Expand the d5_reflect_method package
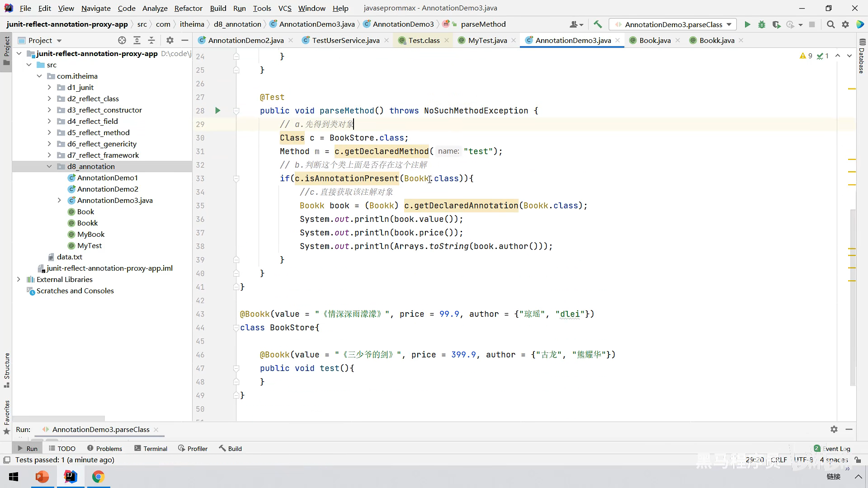868x488 pixels. [x=49, y=132]
